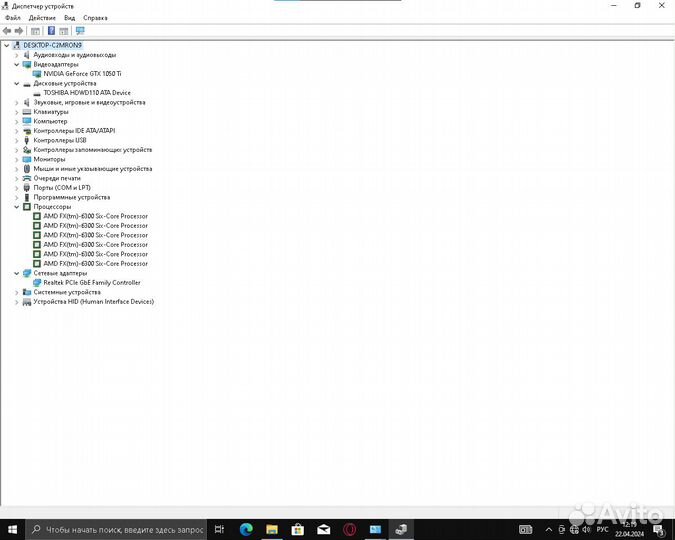The height and width of the screenshot is (540, 675).
Task: Expand the Мониторы category
Action: click(x=16, y=159)
